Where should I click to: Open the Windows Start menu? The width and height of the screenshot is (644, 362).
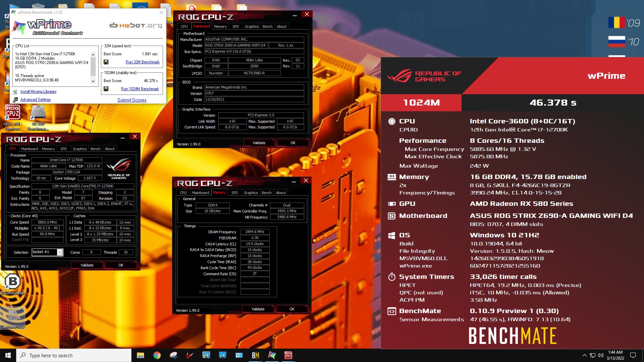coord(8,355)
